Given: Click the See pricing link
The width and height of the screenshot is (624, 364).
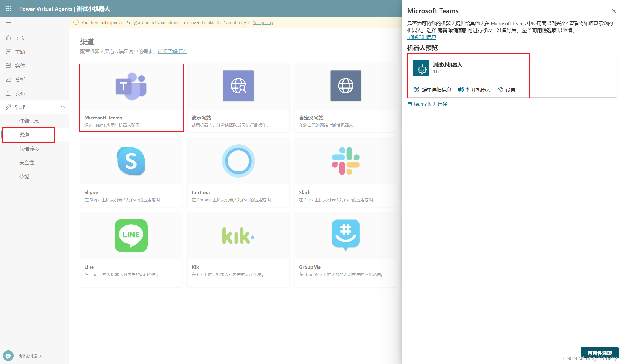Looking at the screenshot, I should pos(263,23).
